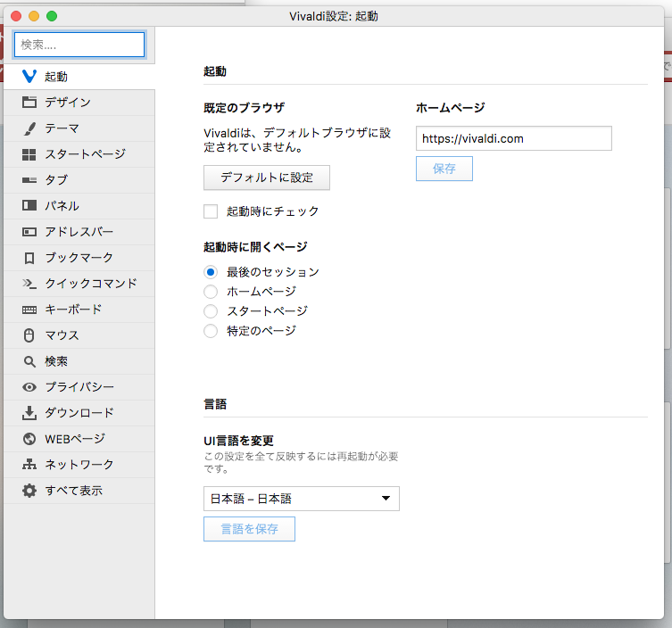Switch to キーボード settings label
This screenshot has height=628, width=672.
click(74, 310)
